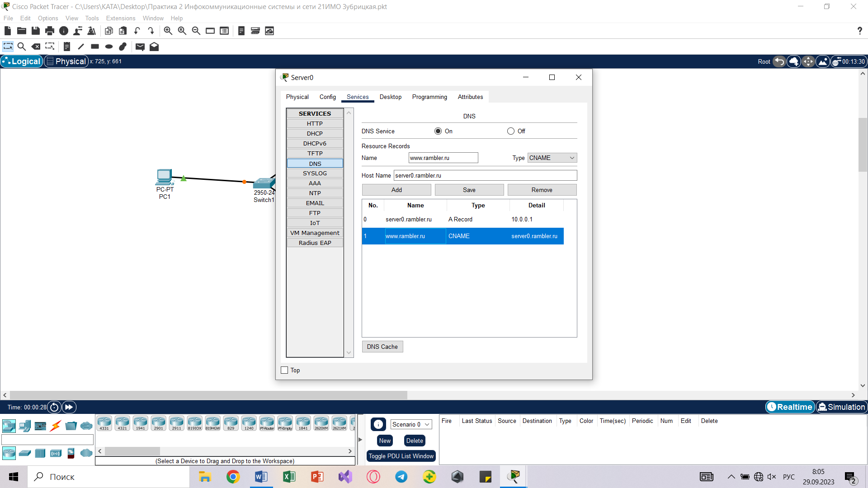Screen dimensions: 868x488
Task: Open the record Type CNAME dropdown
Action: coord(552,158)
